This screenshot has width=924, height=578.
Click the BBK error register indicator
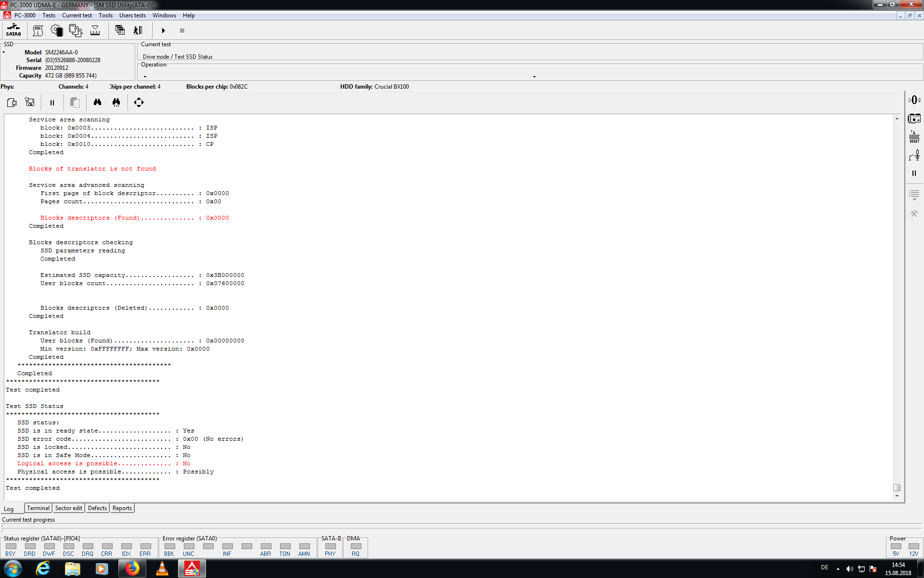tap(169, 546)
